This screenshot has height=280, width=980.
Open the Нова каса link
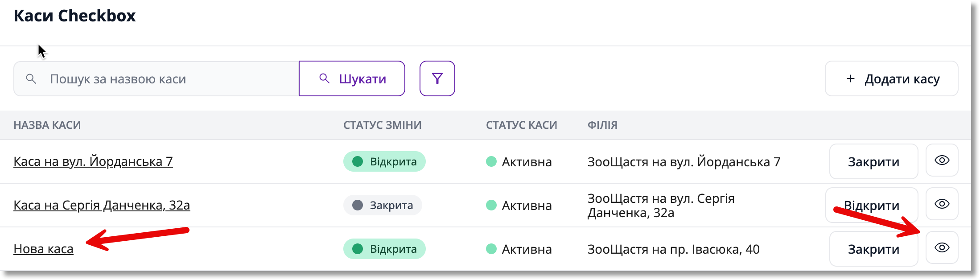[x=43, y=249]
